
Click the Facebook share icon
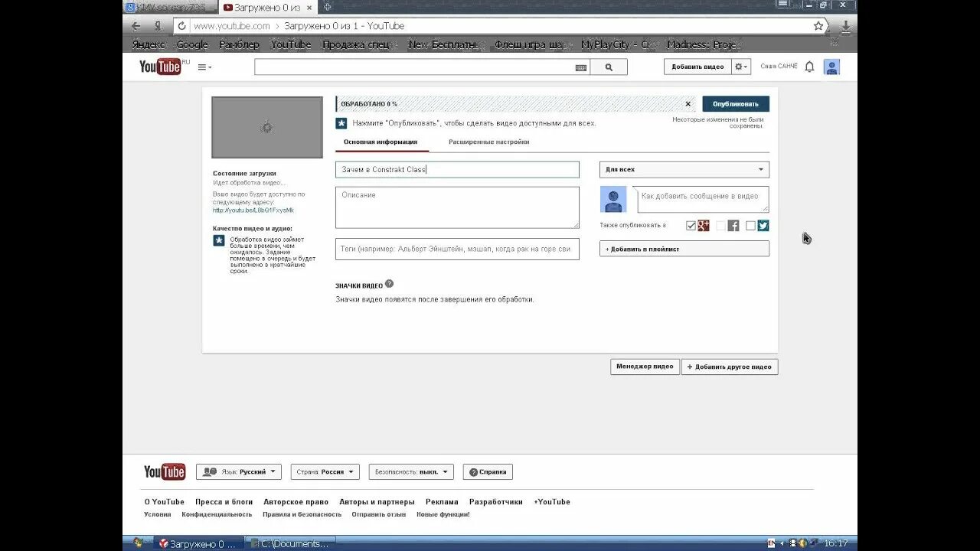point(733,225)
